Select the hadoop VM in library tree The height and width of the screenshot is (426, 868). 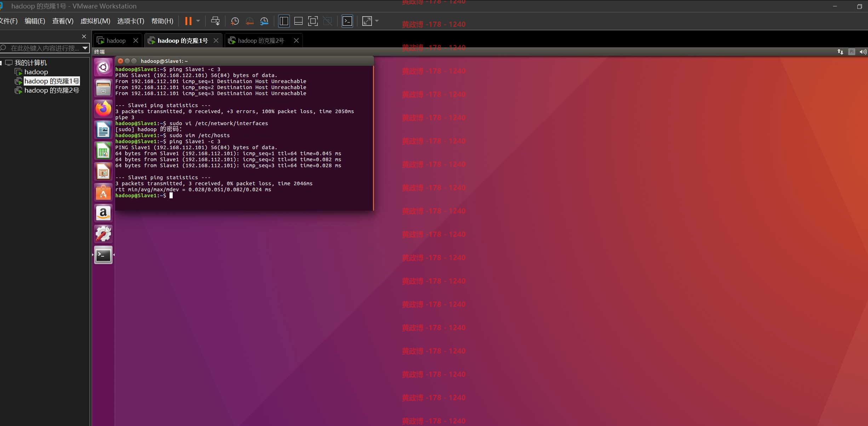[36, 72]
